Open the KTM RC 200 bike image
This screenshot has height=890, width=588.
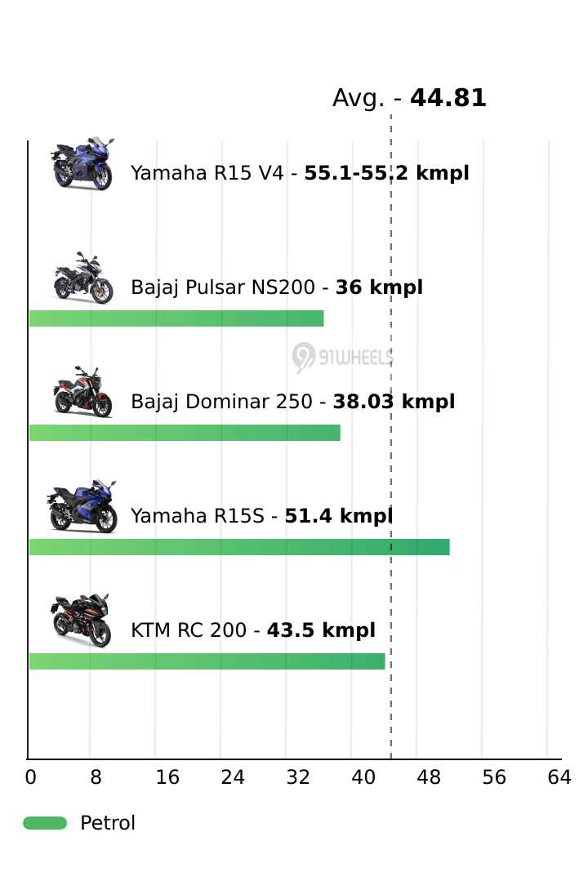click(x=82, y=621)
